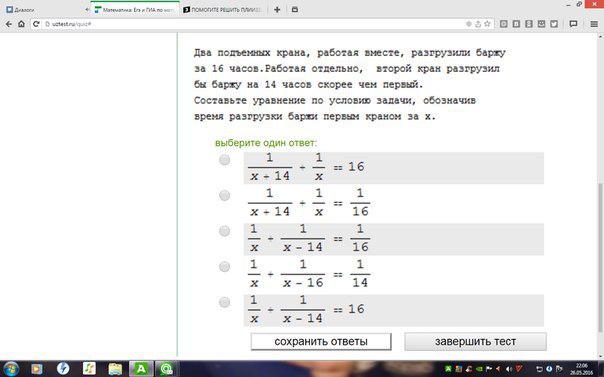Select the answer 1/(x+14) + 1/x = 16
604x377 pixels.
pyautogui.click(x=225, y=160)
